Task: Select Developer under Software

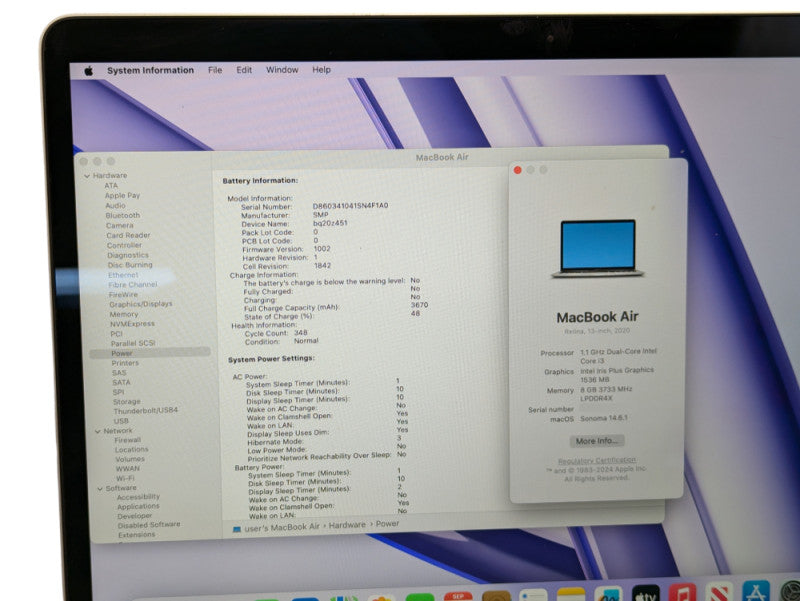Action: click(135, 516)
